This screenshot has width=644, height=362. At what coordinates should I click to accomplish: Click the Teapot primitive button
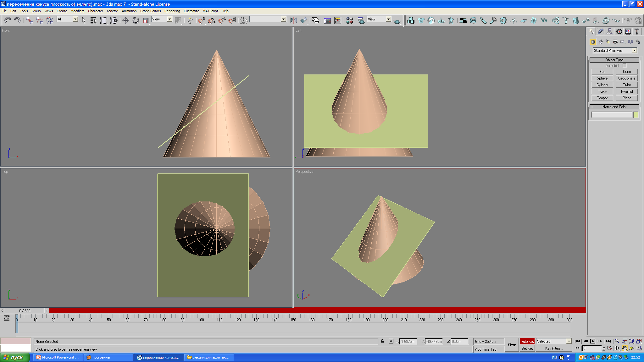click(x=602, y=98)
